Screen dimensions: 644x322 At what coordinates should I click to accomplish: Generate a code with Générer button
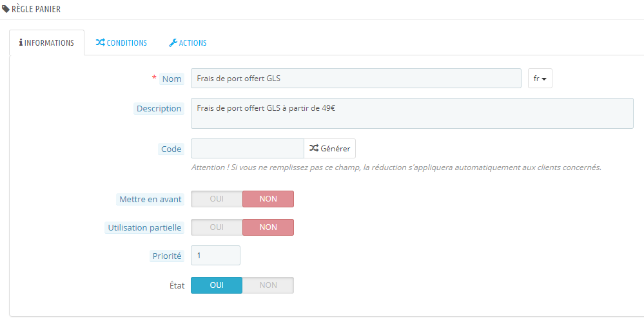tap(330, 149)
